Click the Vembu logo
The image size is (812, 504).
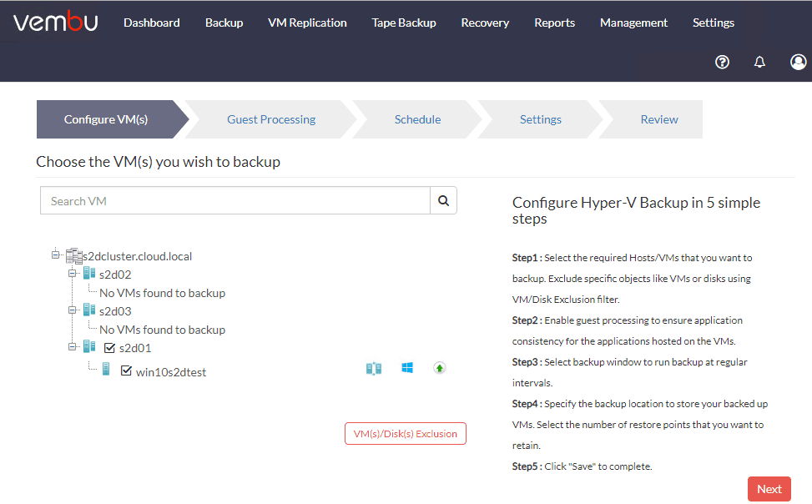click(55, 23)
